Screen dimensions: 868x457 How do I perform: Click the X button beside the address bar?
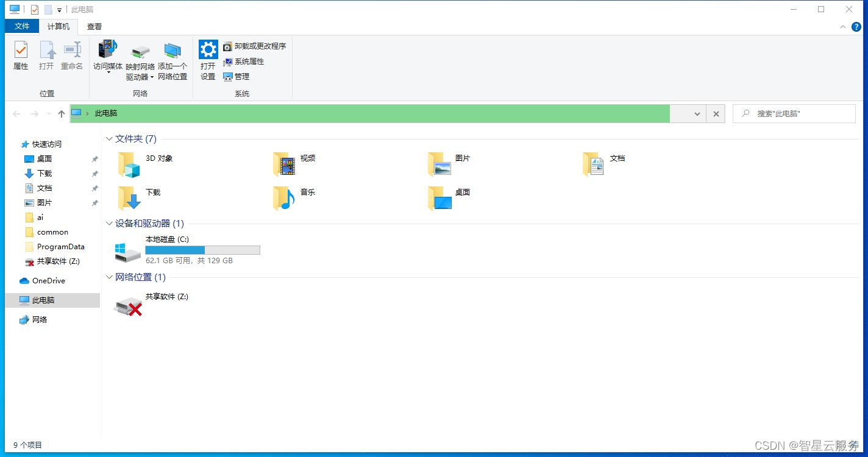(x=716, y=114)
